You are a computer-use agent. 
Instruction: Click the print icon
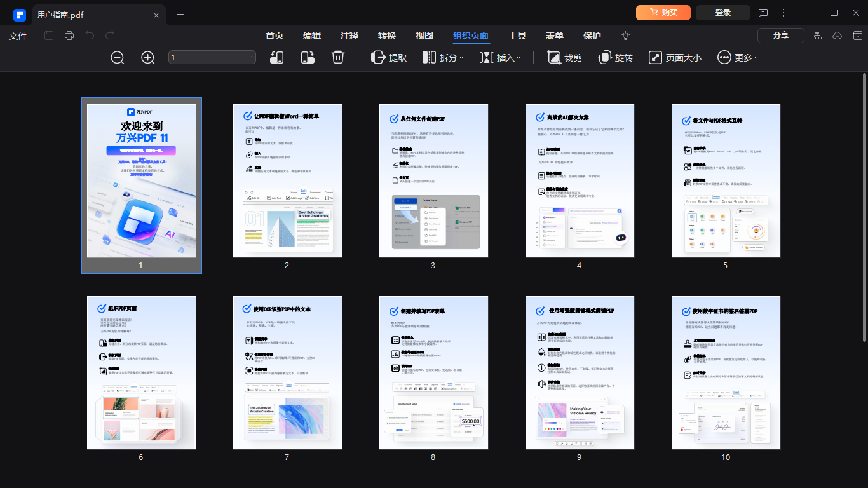coord(69,36)
